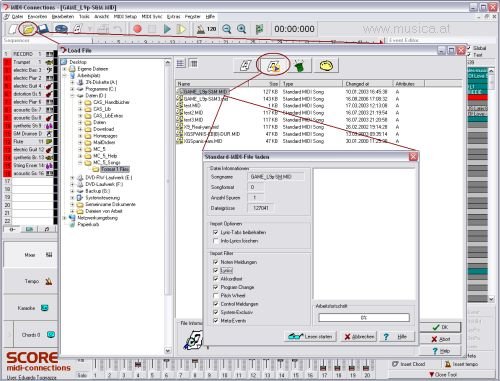Expand DVD-RW-Laufwerk (E:) node
The height and width of the screenshot is (381, 500).
click(72, 178)
